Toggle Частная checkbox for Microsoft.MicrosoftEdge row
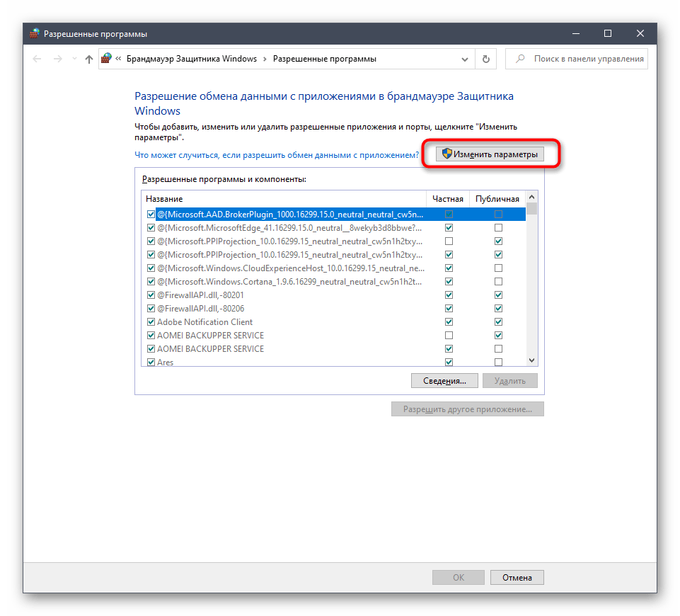680x616 pixels. (449, 228)
